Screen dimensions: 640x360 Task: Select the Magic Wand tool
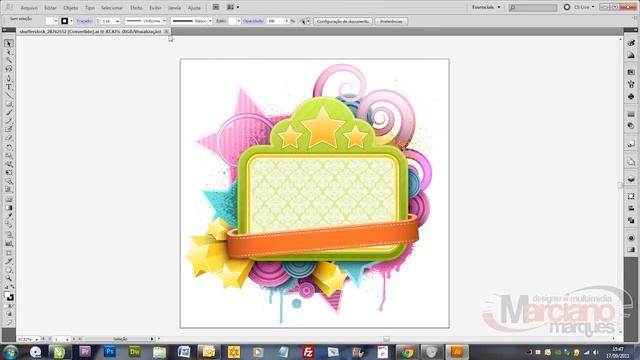tap(9, 61)
